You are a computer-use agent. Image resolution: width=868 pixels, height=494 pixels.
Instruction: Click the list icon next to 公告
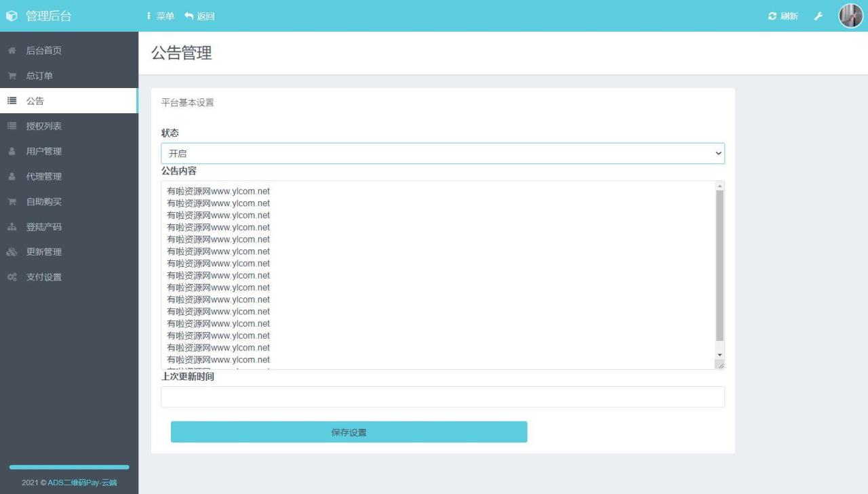tap(12, 100)
